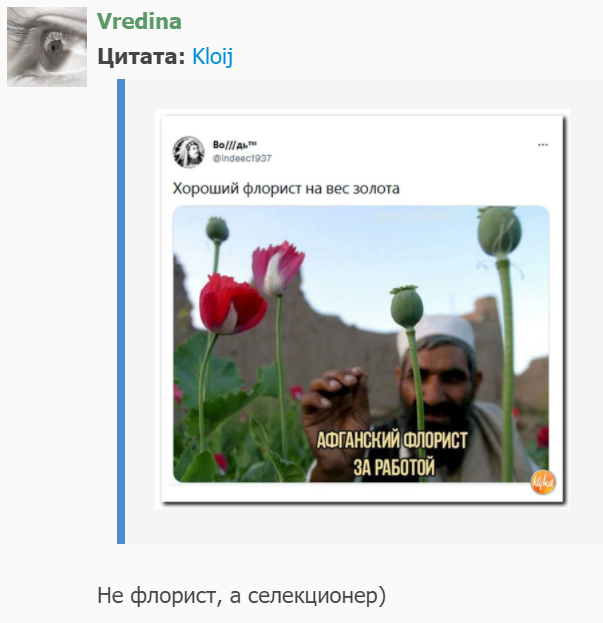Click the tweet display name Во///дь™
Image resolution: width=603 pixels, height=623 pixels.
(x=234, y=145)
